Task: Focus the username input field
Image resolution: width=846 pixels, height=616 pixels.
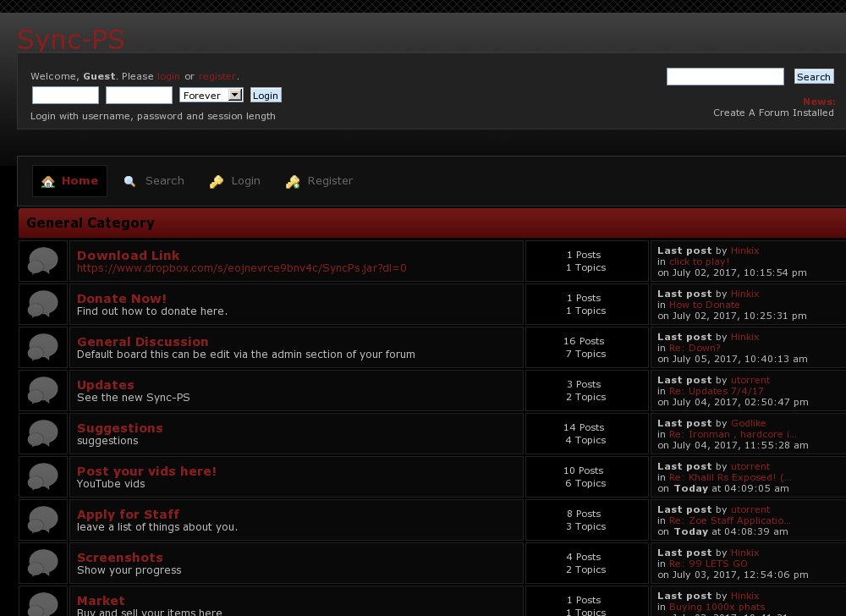Action: (65, 96)
